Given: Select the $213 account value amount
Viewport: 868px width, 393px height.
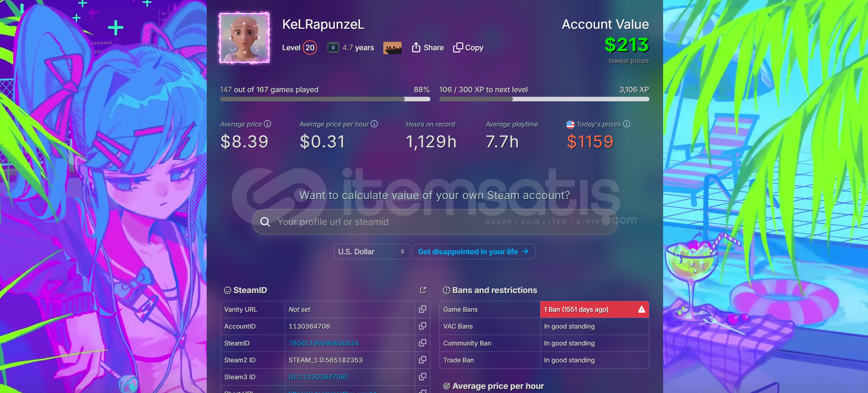Looking at the screenshot, I should 627,45.
